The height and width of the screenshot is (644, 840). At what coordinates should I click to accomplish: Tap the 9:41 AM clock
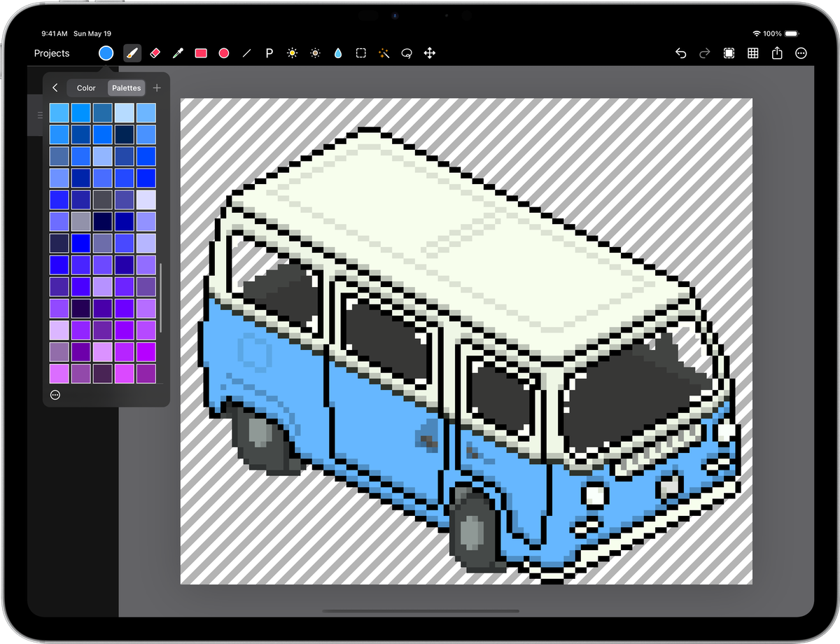point(55,34)
